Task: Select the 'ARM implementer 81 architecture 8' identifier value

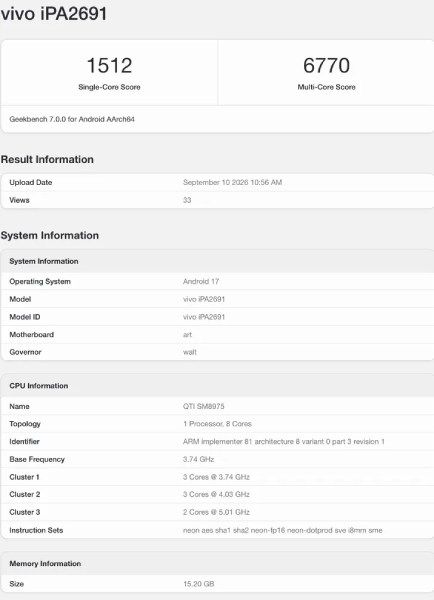Action: pos(284,442)
